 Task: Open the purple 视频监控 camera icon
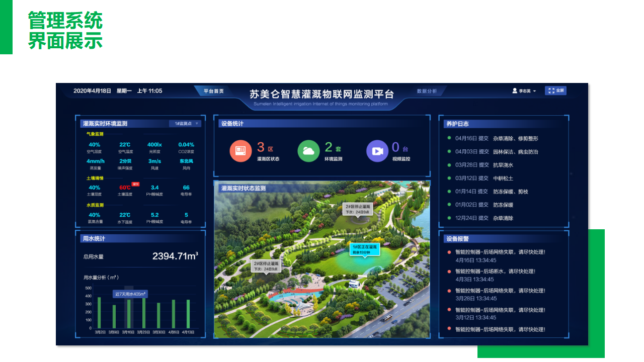tap(377, 151)
